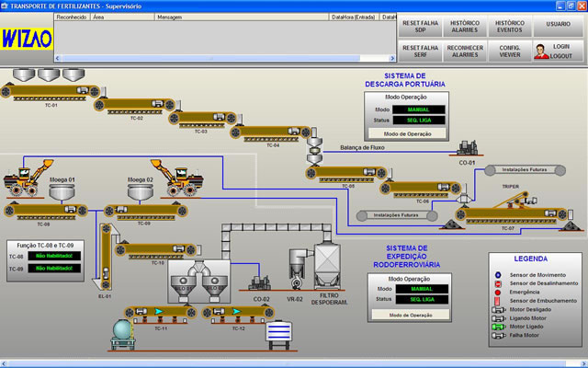Click the CO-01 compressor icon

[x=468, y=148]
